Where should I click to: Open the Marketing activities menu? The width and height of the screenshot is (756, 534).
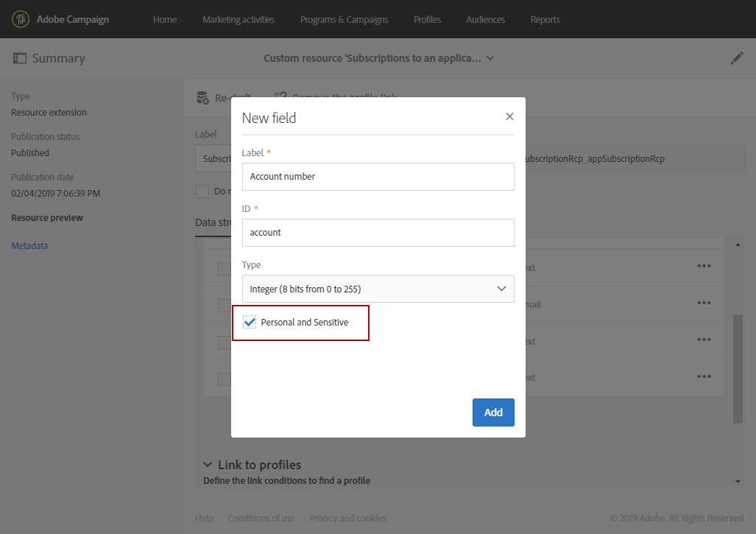click(x=239, y=19)
